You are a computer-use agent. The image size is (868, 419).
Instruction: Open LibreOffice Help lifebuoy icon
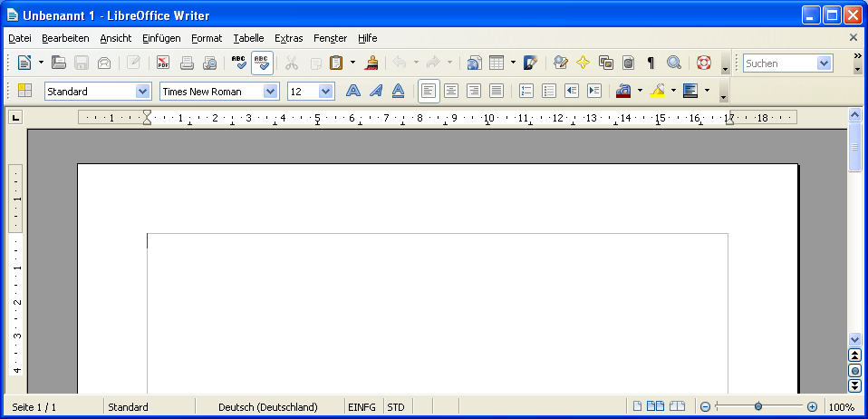[704, 63]
